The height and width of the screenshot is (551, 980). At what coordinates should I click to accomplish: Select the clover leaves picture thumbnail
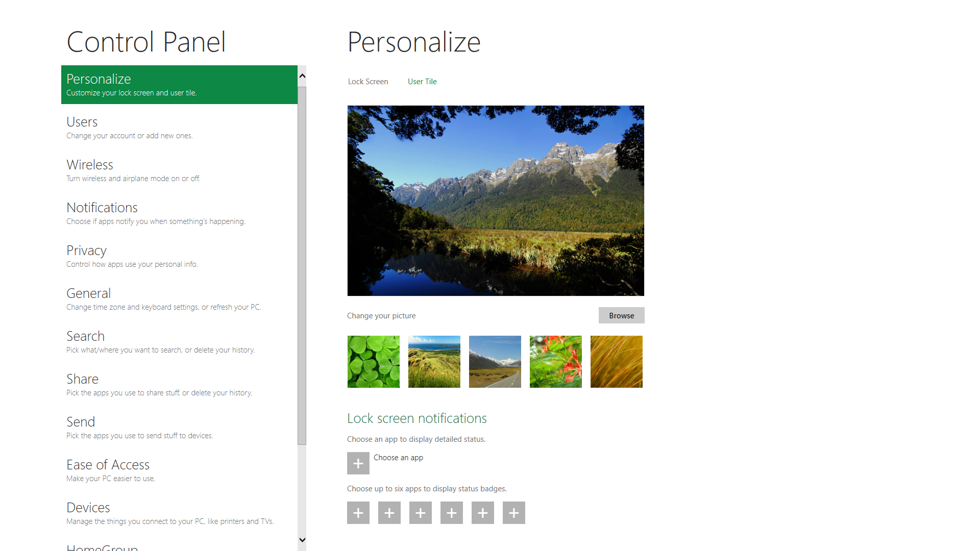tap(374, 362)
